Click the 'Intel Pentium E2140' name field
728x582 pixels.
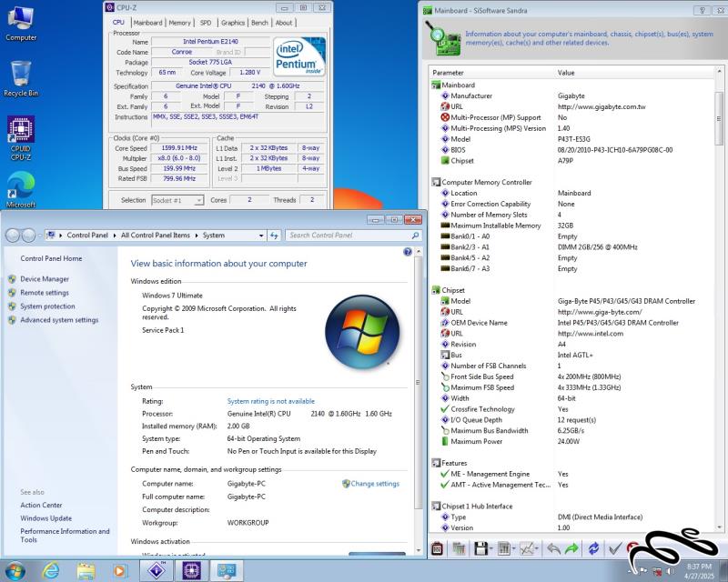tap(210, 42)
